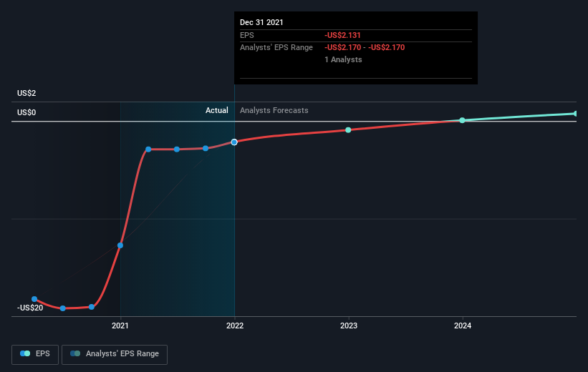
Task: Click the 'Analysts Forecasts' label
Action: click(274, 110)
